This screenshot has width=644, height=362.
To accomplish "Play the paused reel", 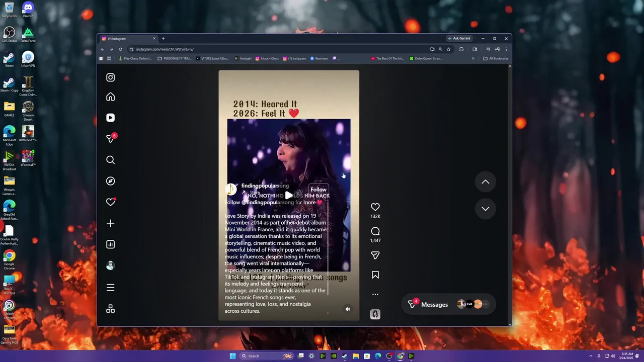I will [288, 196].
